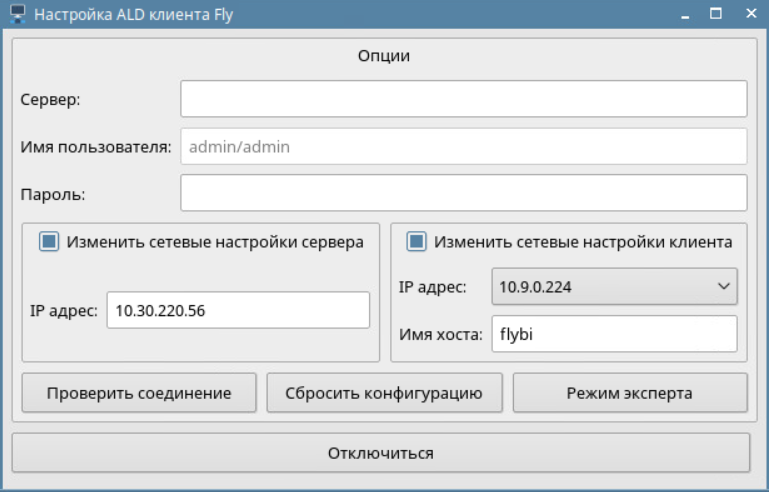Maximize the ALD client settings window
The height and width of the screenshot is (492, 769).
pos(716,15)
